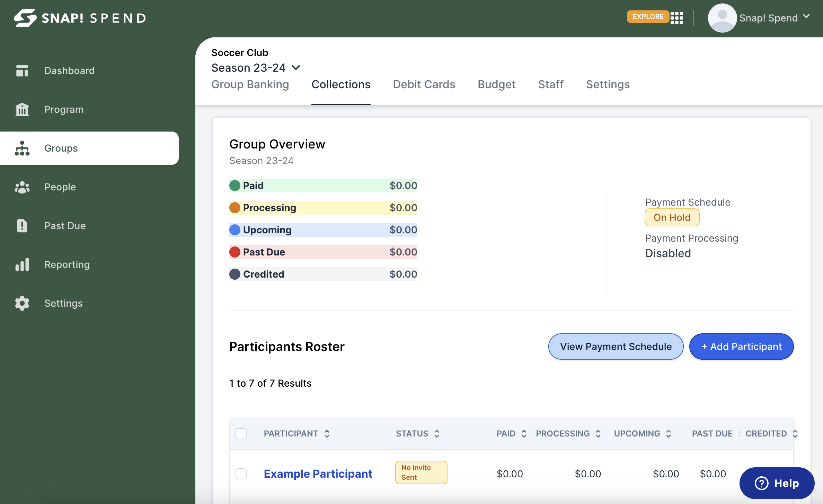Click the Add Participant button

point(741,346)
